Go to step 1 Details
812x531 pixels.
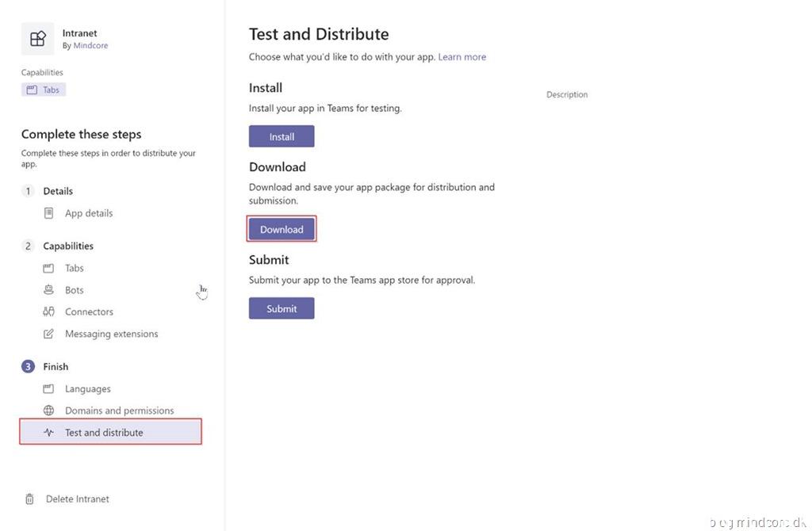click(58, 191)
